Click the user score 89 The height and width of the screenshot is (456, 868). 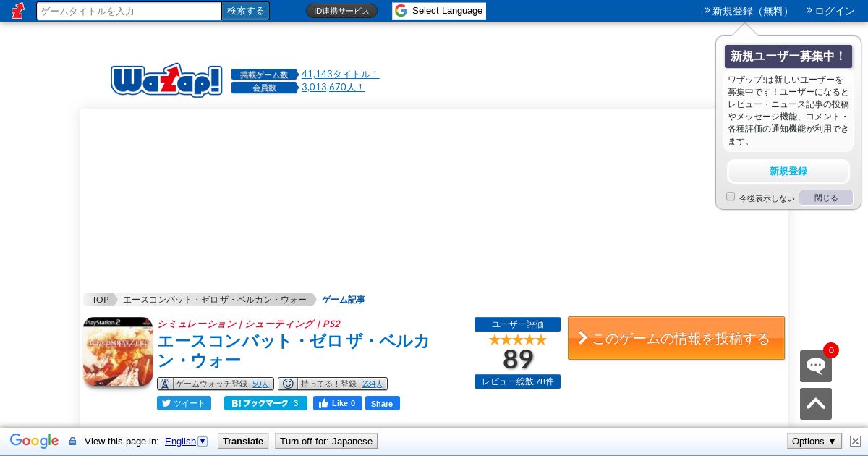click(518, 359)
